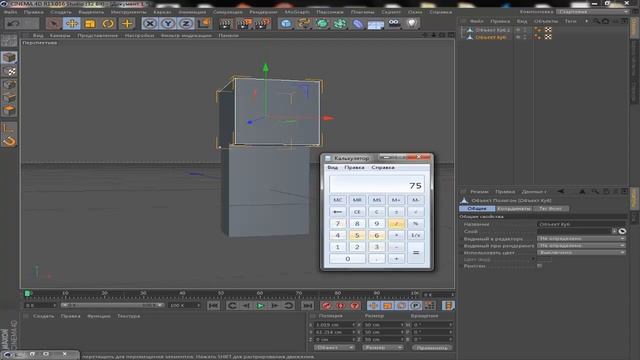Viewport: 640px width, 360px height.
Task: Click the green timeline playhead marker
Action: [27, 293]
